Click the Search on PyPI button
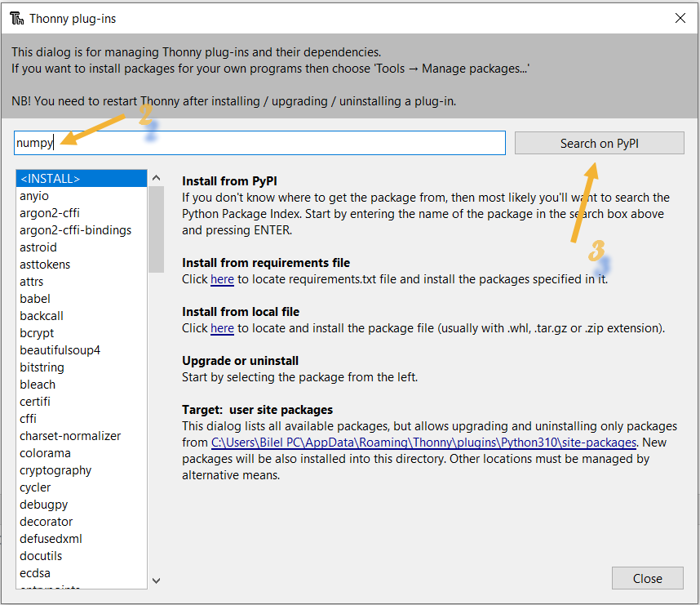Image resolution: width=700 pixels, height=605 pixels. tap(599, 143)
